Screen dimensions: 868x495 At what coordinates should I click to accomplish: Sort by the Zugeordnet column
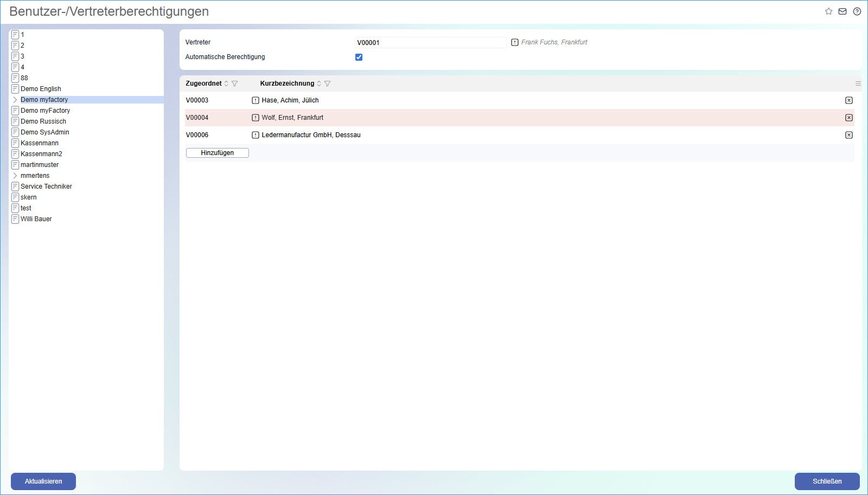(x=226, y=83)
